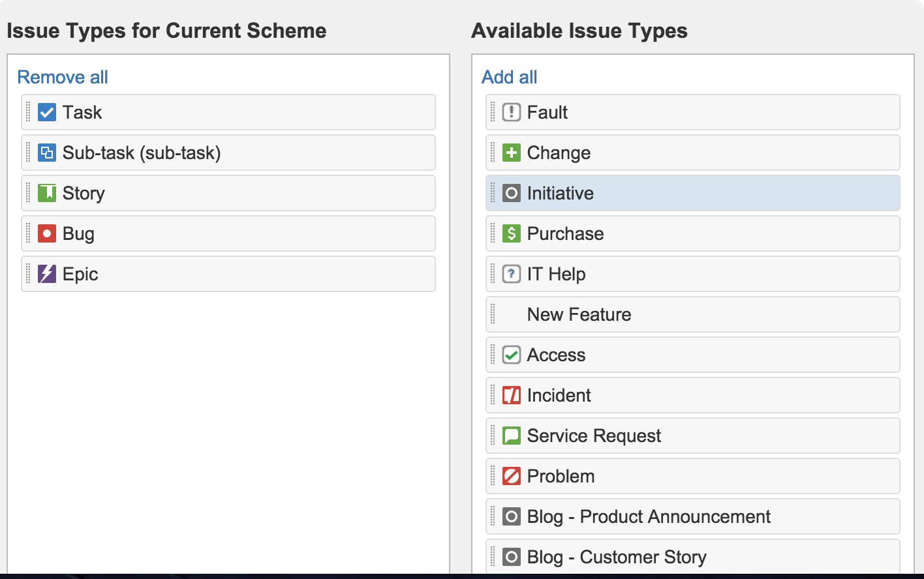Click the Purchase dollar sign icon
This screenshot has height=579, width=924.
tap(512, 234)
